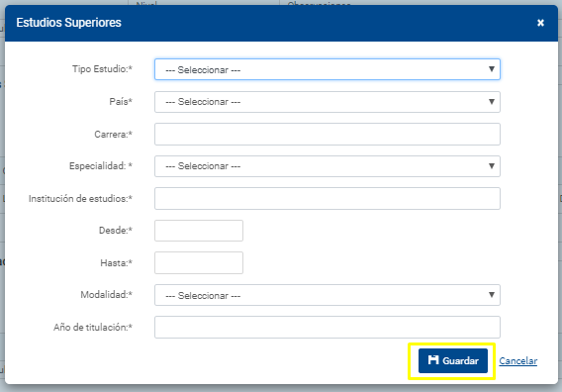Click the Estudios Superiores dialog title

pos(69,23)
